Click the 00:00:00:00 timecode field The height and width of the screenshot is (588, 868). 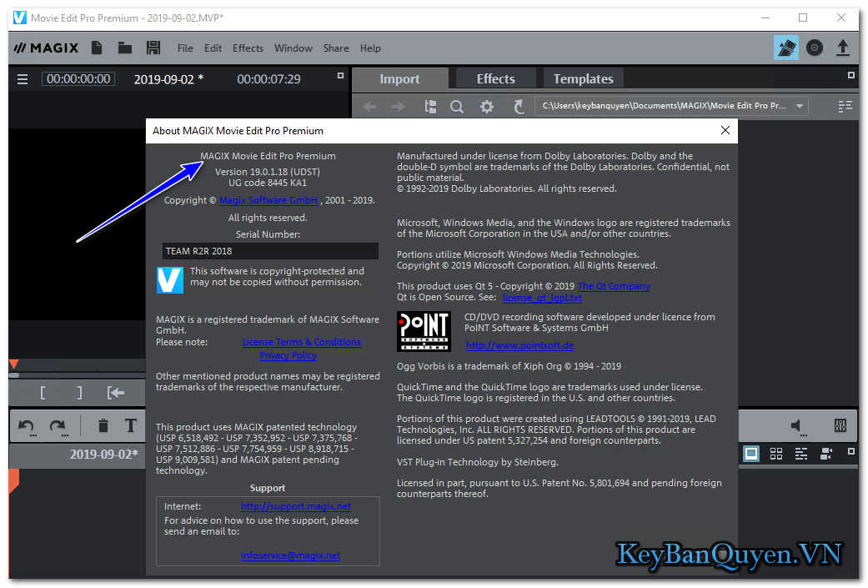point(78,79)
